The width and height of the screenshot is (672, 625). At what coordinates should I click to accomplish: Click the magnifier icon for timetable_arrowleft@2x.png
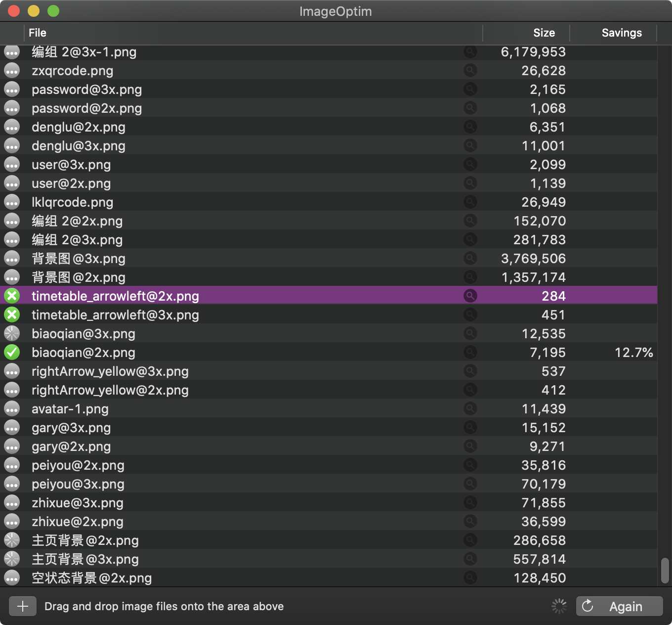click(x=470, y=296)
